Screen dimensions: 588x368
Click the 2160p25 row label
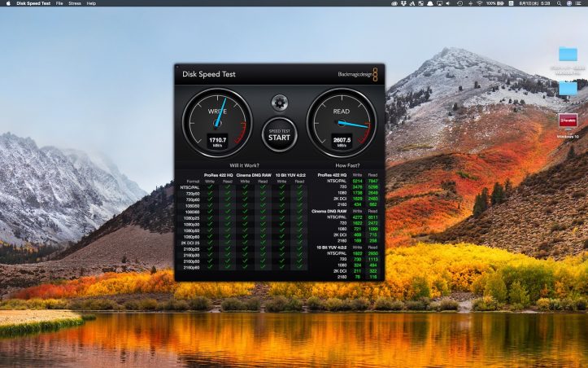click(x=192, y=249)
